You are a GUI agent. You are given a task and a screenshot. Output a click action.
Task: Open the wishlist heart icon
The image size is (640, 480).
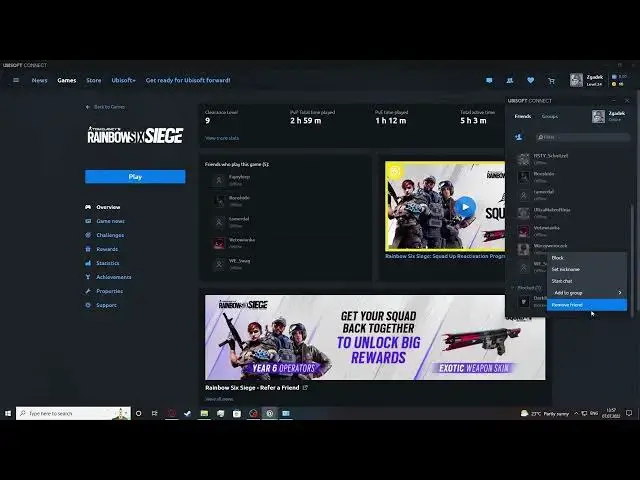(x=530, y=80)
